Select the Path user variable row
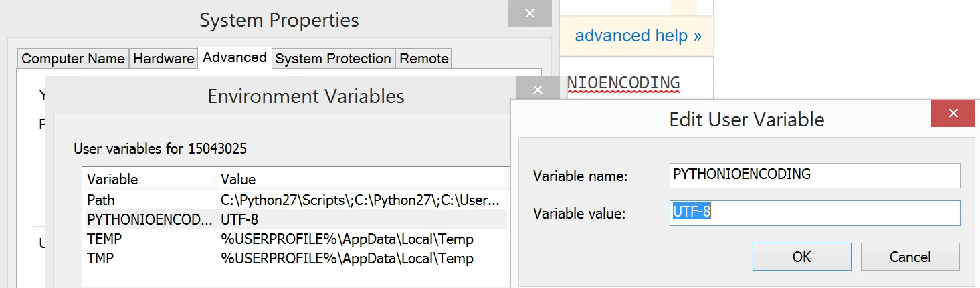Viewport: 980px width, 288px height. 294,200
